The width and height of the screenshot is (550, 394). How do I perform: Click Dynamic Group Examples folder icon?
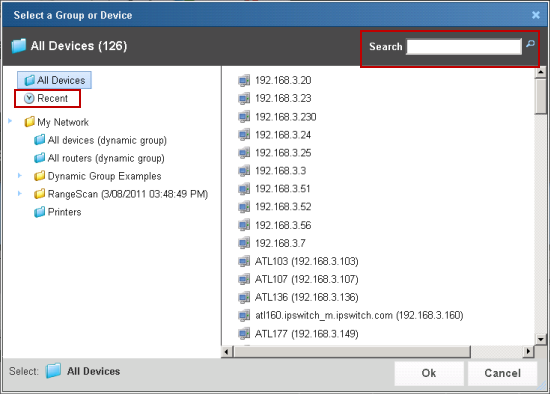[x=40, y=176]
